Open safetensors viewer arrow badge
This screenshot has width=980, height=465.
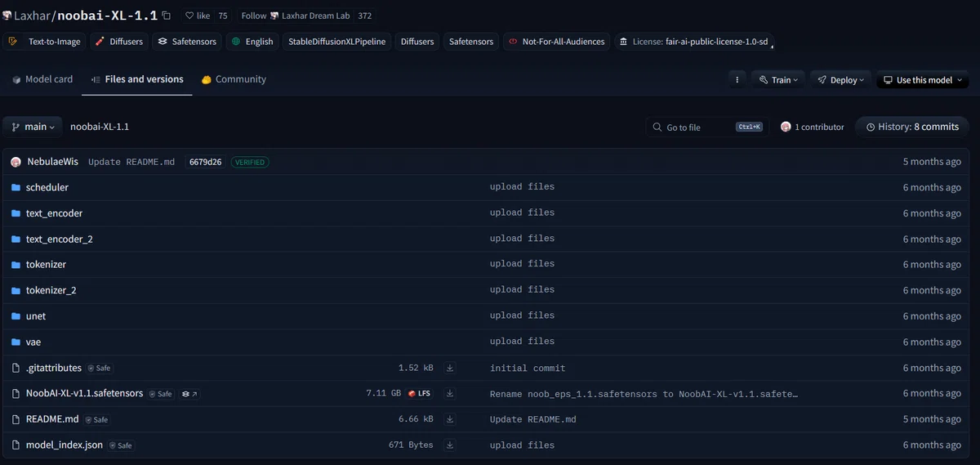point(189,394)
